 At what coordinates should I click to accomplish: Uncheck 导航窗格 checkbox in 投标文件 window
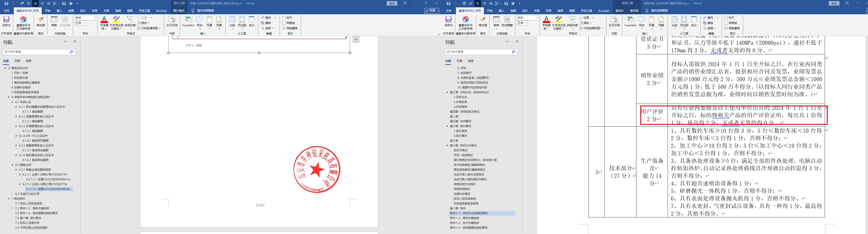tap(284, 28)
